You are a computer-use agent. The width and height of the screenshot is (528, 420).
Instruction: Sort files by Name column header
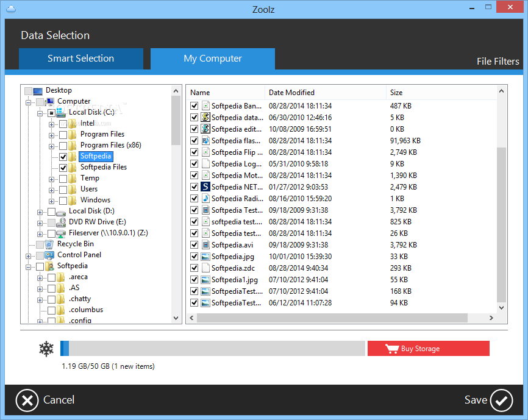[226, 93]
